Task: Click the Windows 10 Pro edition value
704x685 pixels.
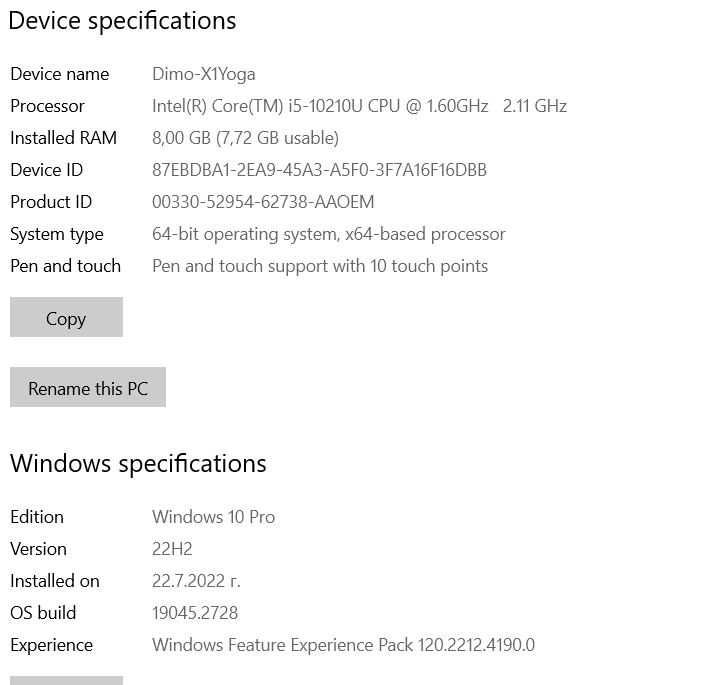Action: 213,517
